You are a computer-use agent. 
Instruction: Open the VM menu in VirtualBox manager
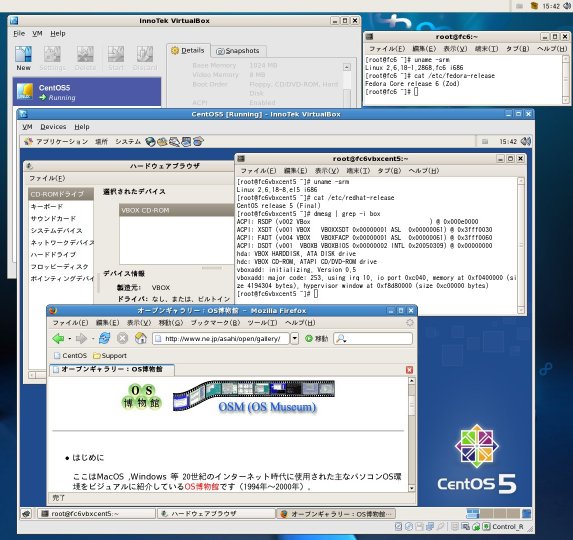point(37,33)
